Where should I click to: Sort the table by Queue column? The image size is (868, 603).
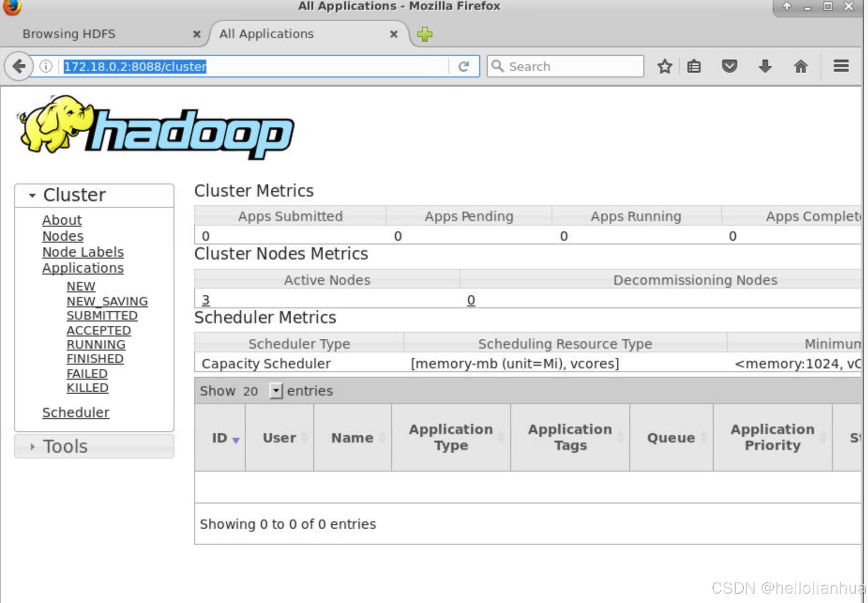coord(671,438)
